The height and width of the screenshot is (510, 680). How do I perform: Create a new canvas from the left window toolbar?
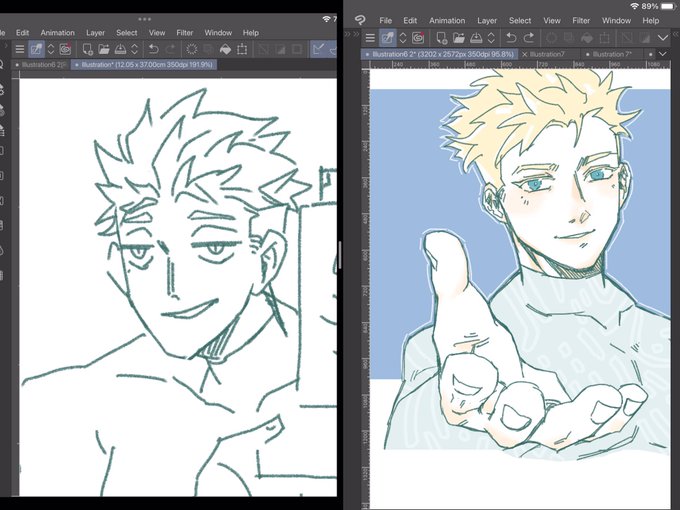[88, 49]
